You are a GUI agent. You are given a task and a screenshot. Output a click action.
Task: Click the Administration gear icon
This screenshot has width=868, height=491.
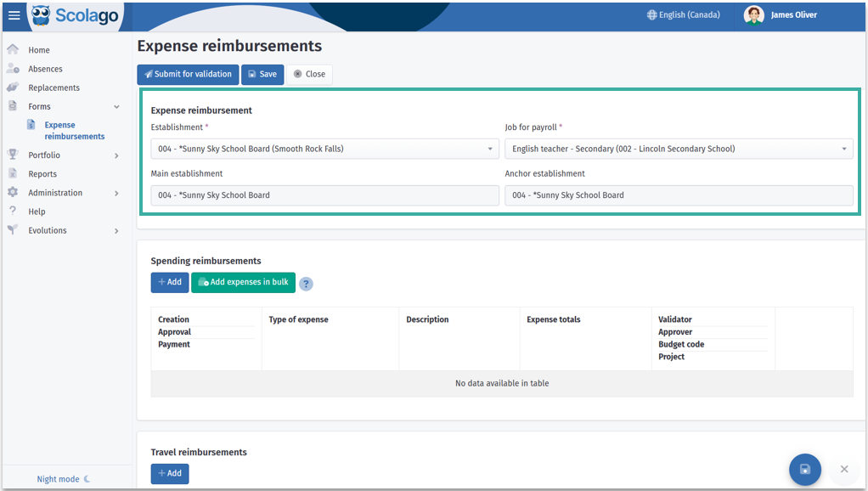pyautogui.click(x=13, y=192)
